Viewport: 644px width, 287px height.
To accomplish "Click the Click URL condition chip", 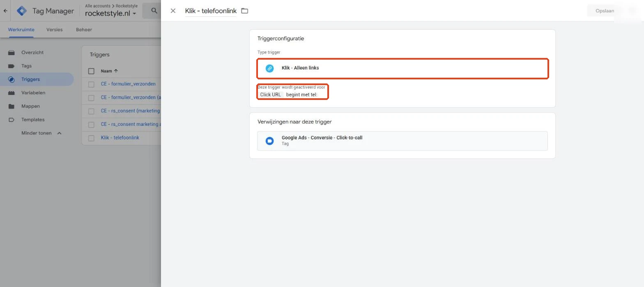I will coord(271,95).
